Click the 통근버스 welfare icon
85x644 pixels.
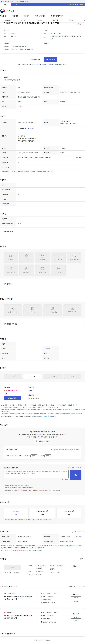tap(11, 257)
